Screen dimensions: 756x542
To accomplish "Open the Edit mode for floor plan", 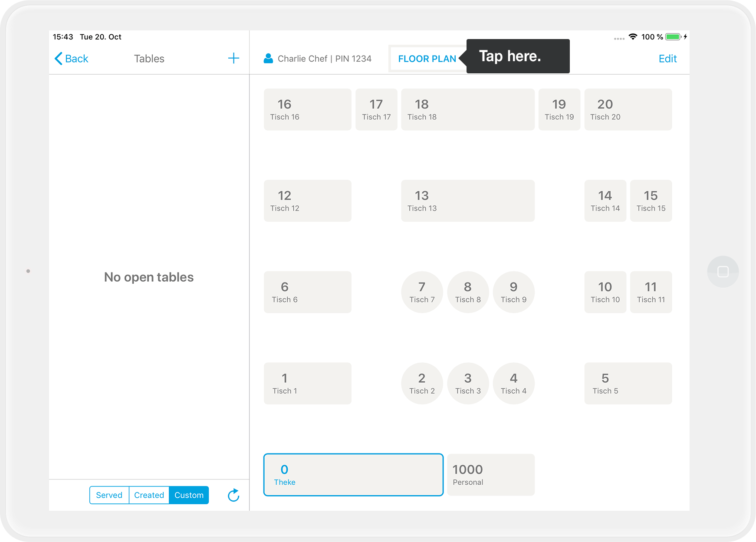I will click(x=667, y=59).
